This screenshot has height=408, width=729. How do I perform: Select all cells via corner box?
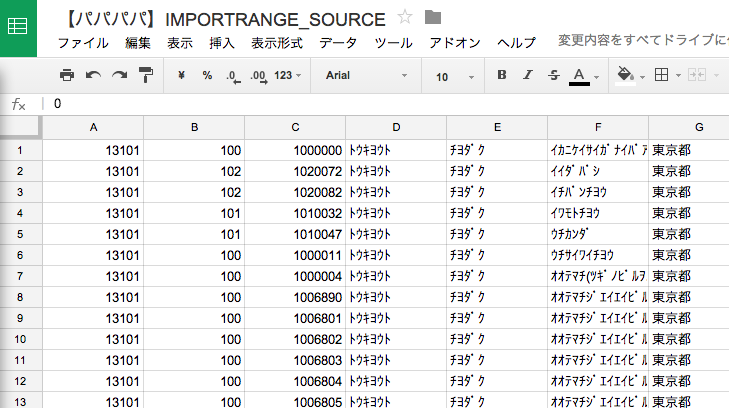(x=20, y=127)
